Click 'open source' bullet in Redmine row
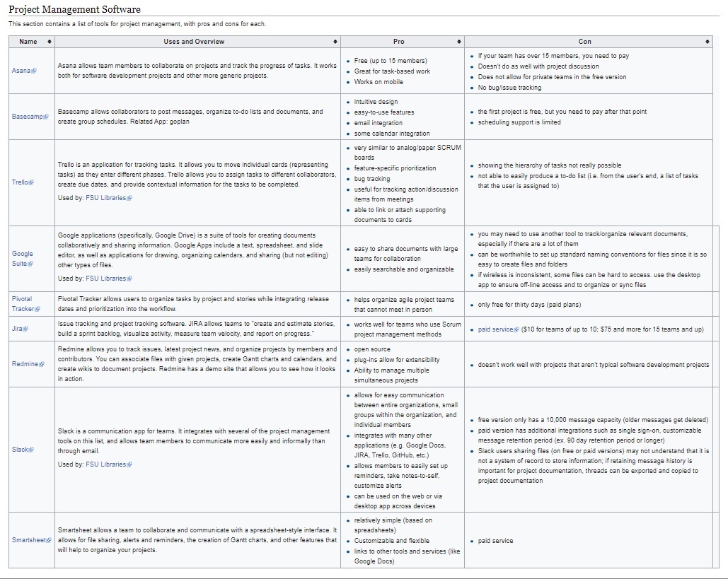This screenshot has height=579, width=728. (372, 349)
